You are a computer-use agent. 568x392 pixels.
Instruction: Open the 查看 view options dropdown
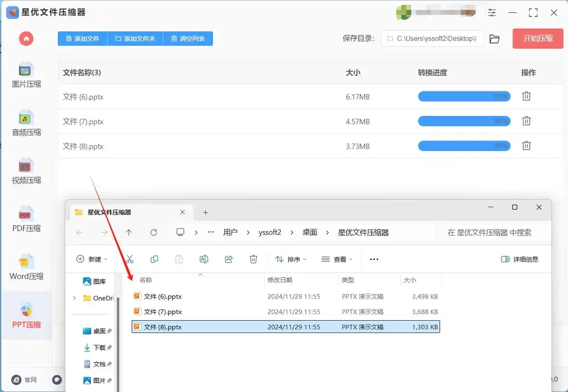(x=337, y=259)
